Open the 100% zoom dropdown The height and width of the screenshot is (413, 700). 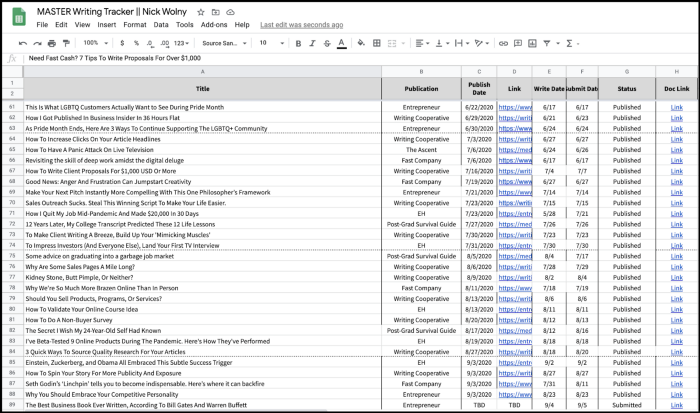click(x=95, y=43)
